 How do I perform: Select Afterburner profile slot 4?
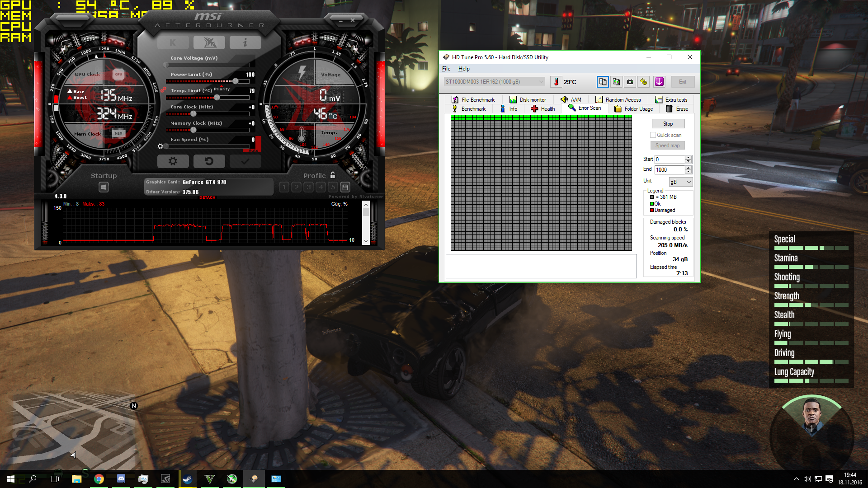(x=321, y=187)
